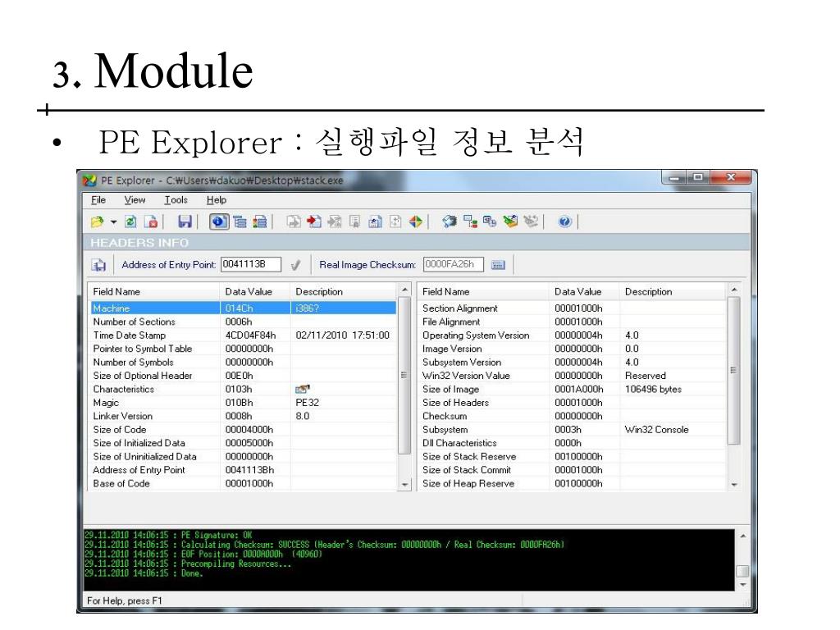This screenshot has width=840, height=630.
Task: Expand the recent files dropdown arrow beside Open
Action: coord(113,221)
